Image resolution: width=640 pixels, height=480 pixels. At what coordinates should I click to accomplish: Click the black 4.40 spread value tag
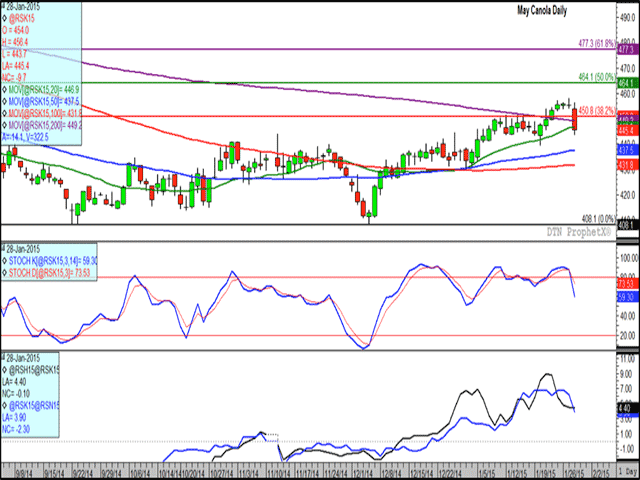627,408
